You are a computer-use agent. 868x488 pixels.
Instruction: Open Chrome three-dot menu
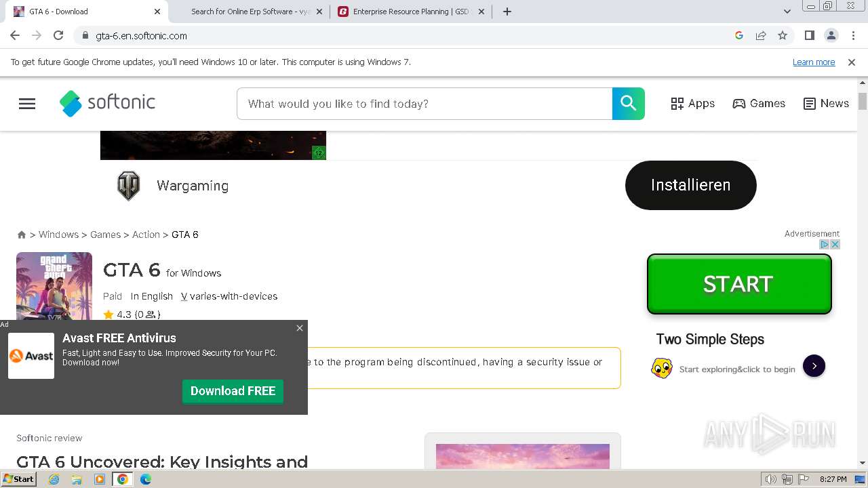[852, 35]
